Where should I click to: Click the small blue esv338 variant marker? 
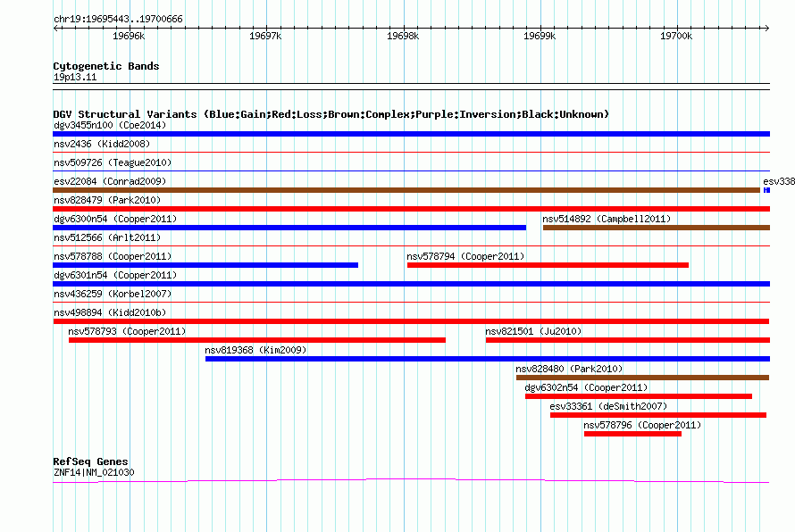click(766, 190)
